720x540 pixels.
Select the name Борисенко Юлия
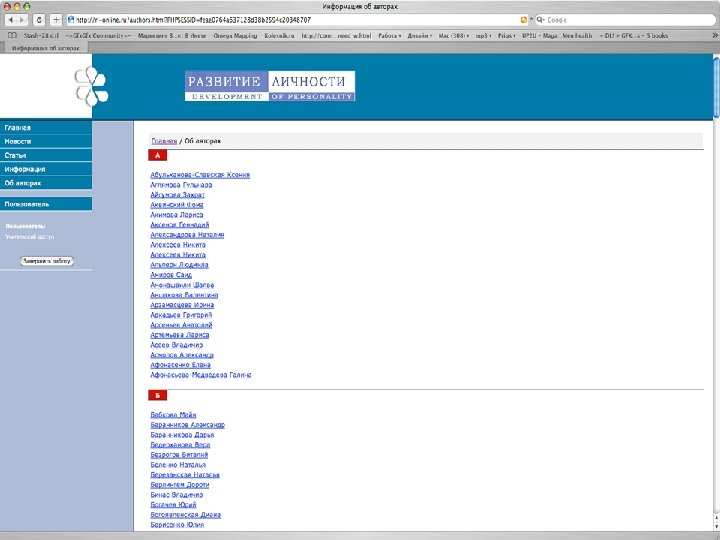pos(177,524)
